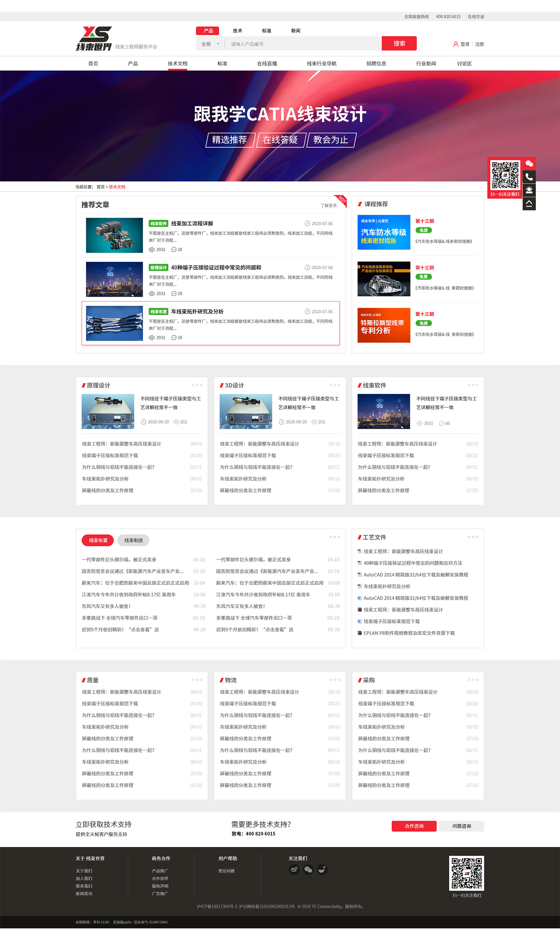Go to 在线直播 in navigation bar
Viewport: 560px width, 940px height.
[x=267, y=64]
